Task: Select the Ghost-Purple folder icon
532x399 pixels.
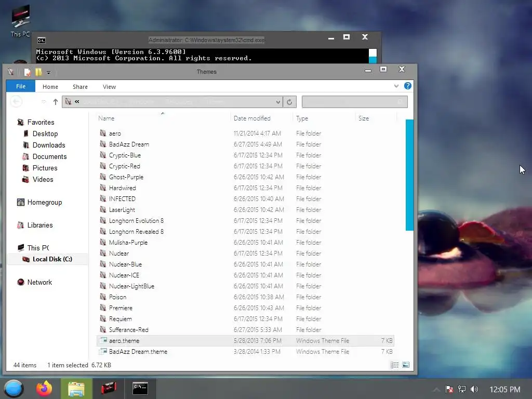Action: [103, 177]
